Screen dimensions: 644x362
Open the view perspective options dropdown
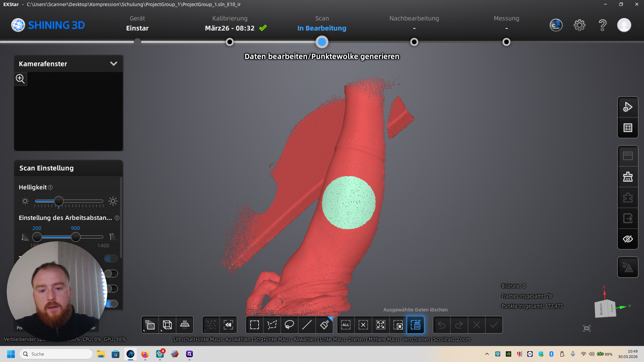(x=150, y=325)
